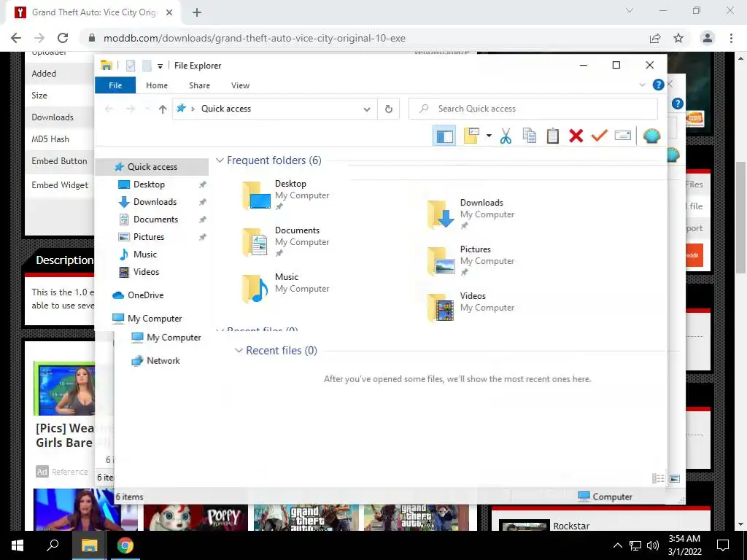Collapse the Frequent folders (6) section
The width and height of the screenshot is (747, 560).
point(220,160)
